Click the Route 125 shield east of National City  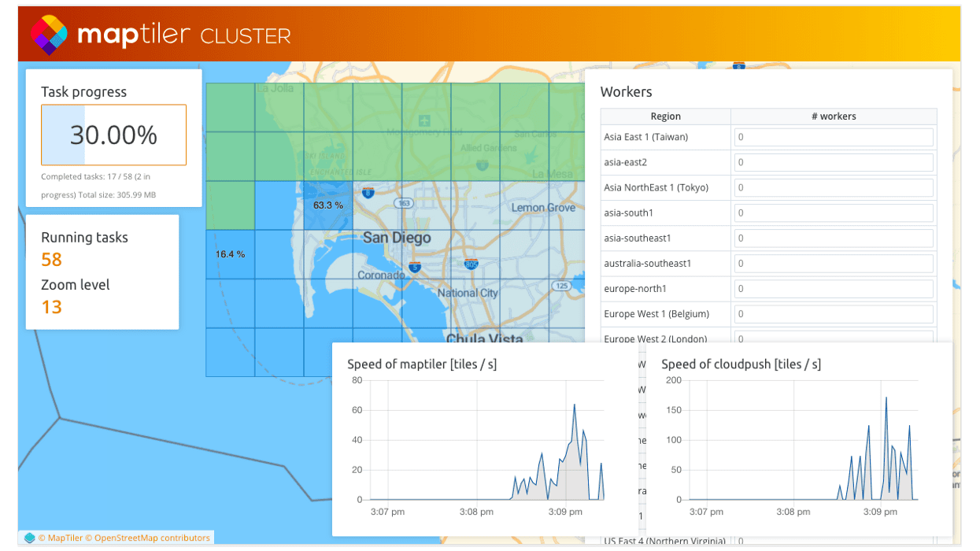coord(562,286)
